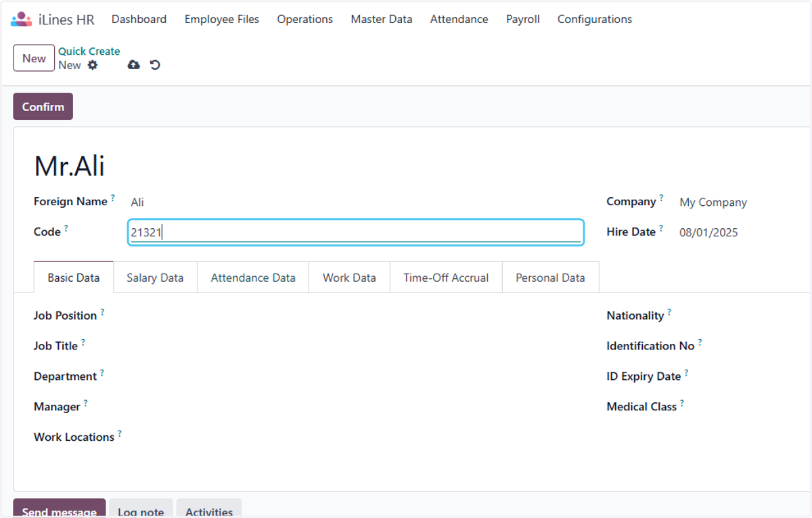Image resolution: width=812 pixels, height=518 pixels.
Task: Switch to the Attendance Data tab
Action: click(253, 278)
